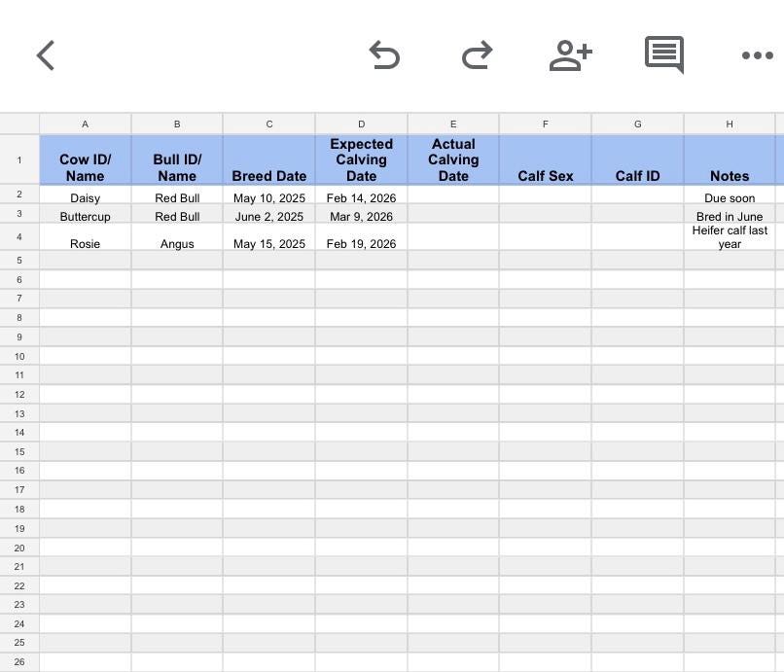Tap the back arrow icon
The height and width of the screenshot is (672, 784).
point(46,55)
